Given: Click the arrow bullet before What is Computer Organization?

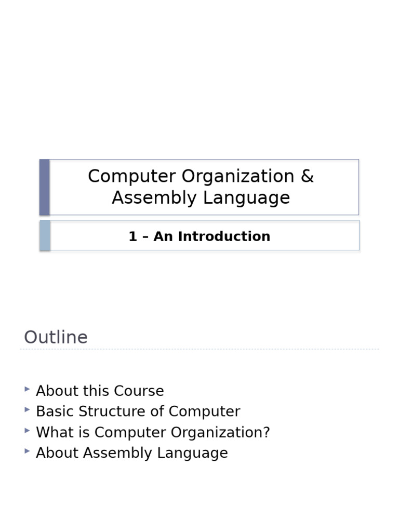Looking at the screenshot, I should click(27, 431).
